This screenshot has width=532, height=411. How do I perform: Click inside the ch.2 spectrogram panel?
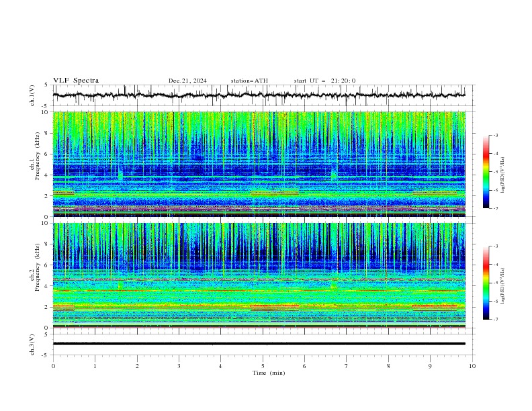click(x=259, y=275)
